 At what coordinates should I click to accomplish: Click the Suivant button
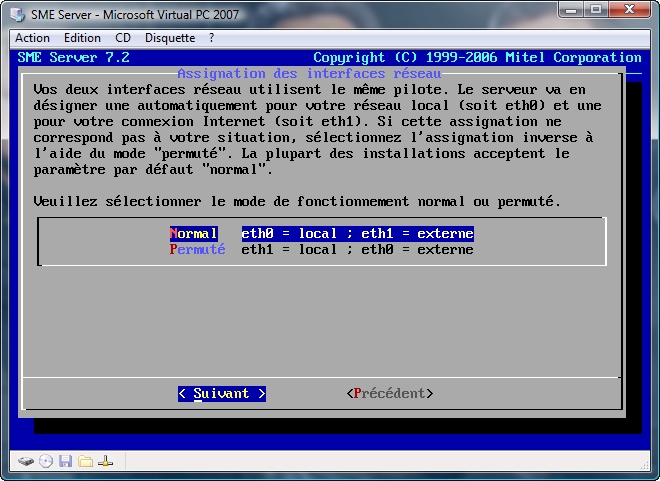[x=222, y=393]
